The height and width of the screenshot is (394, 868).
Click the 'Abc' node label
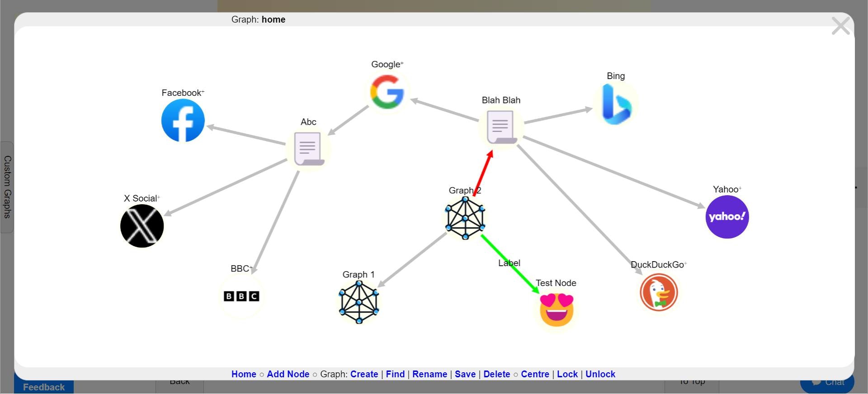pyautogui.click(x=308, y=122)
